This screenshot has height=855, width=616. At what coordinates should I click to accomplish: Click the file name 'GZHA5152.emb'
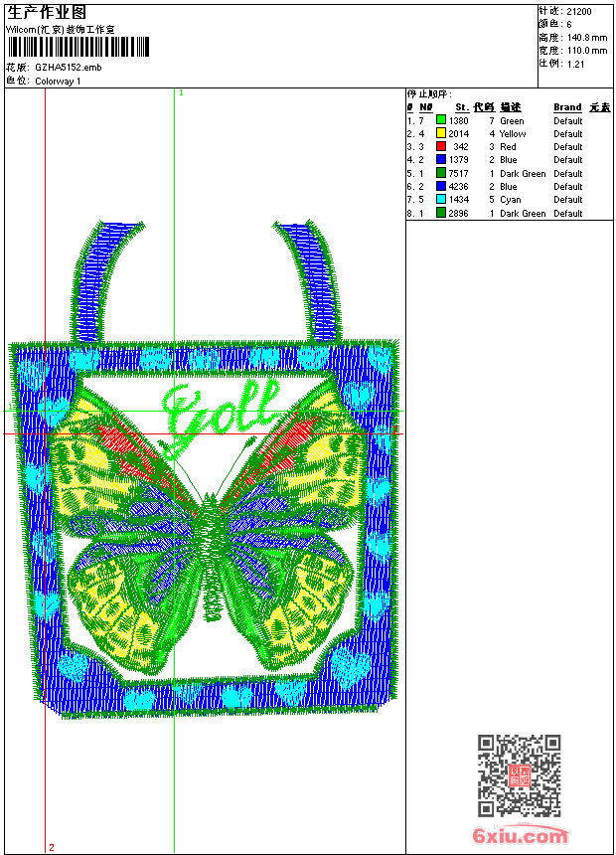pyautogui.click(x=69, y=68)
